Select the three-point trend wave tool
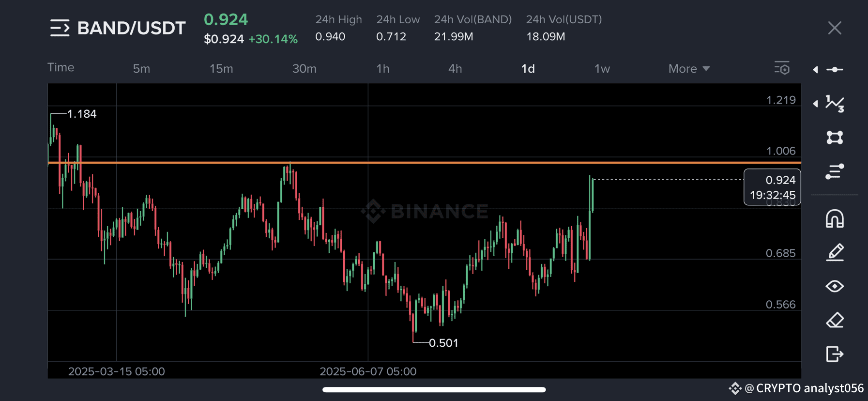 835,103
